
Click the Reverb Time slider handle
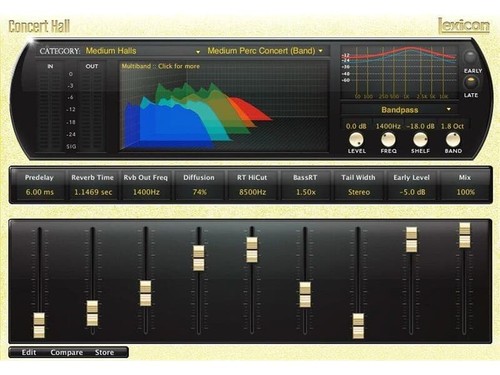pyautogui.click(x=92, y=313)
